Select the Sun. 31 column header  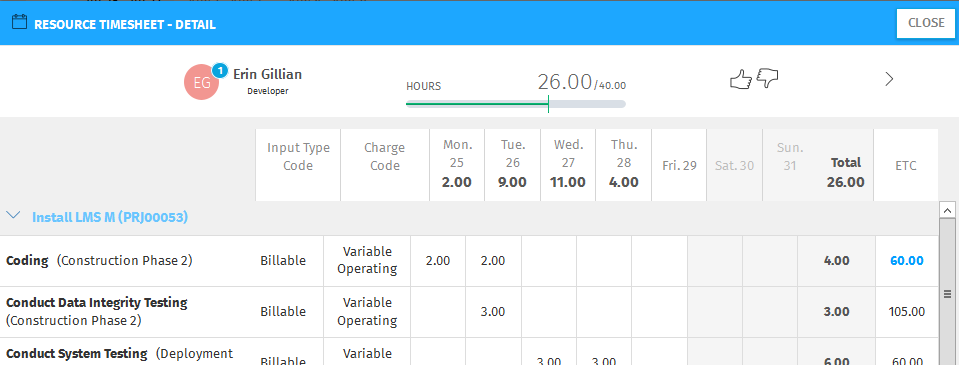coord(790,165)
